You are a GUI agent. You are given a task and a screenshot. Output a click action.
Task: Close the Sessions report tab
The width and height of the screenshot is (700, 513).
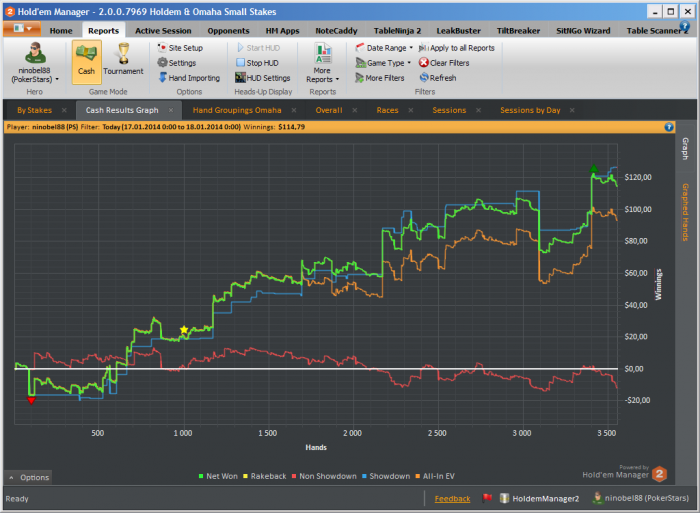(x=478, y=110)
